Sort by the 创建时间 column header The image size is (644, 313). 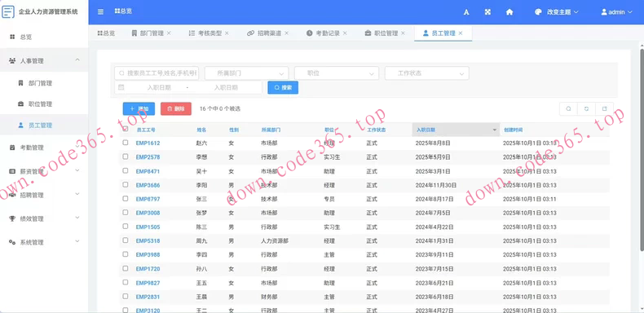514,130
